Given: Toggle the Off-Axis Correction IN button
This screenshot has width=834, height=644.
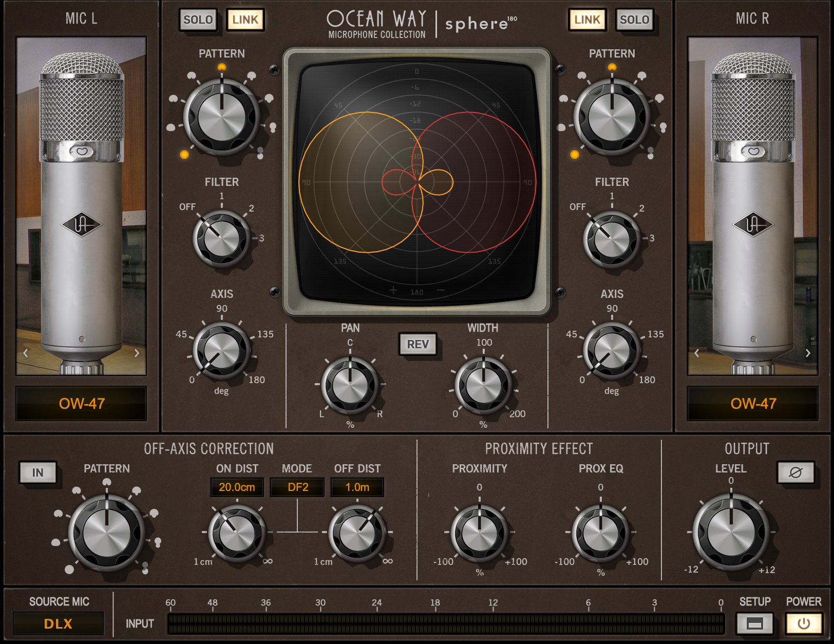Looking at the screenshot, I should (x=38, y=472).
